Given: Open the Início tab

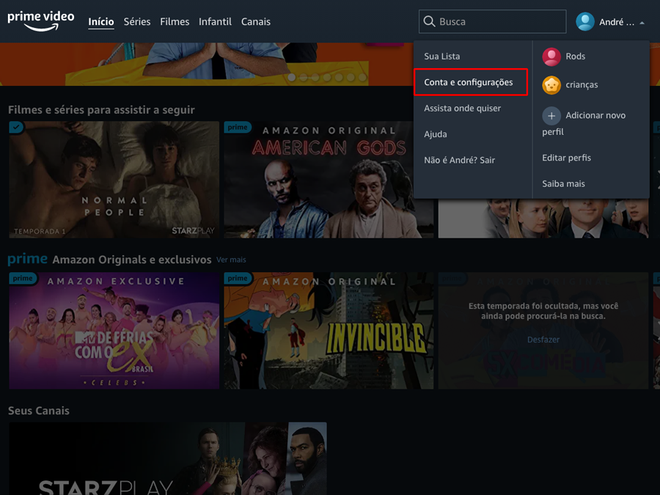Looking at the screenshot, I should coord(101,21).
